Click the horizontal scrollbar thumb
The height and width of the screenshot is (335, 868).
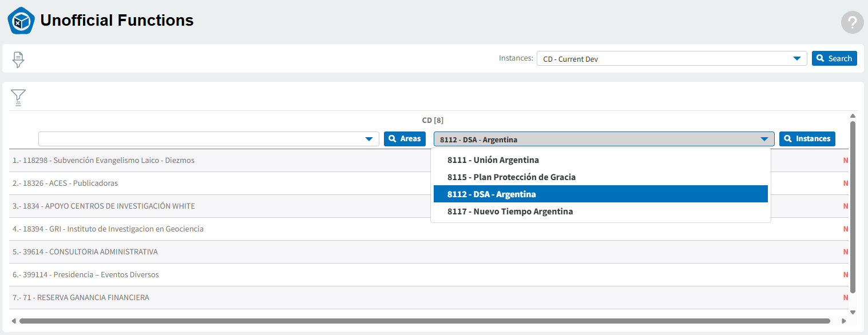pos(425,321)
